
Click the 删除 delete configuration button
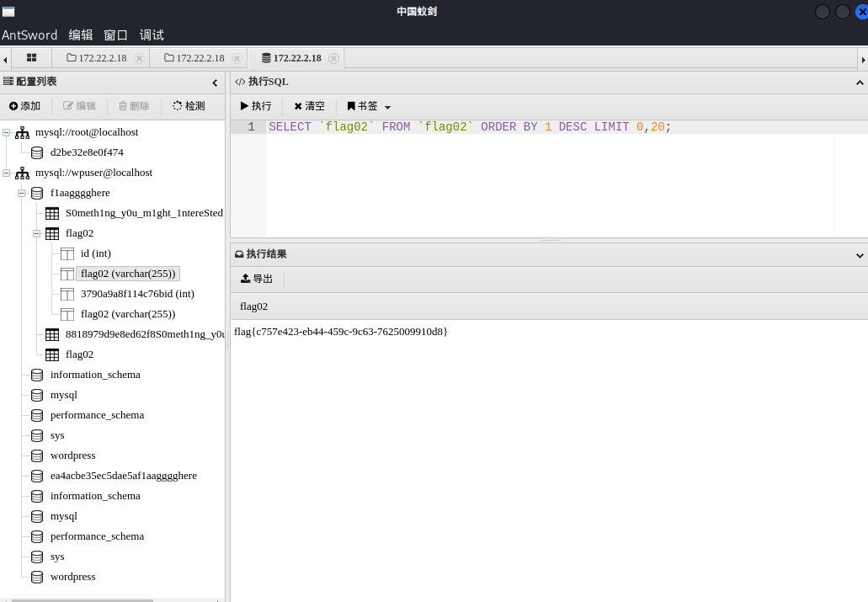pos(134,106)
